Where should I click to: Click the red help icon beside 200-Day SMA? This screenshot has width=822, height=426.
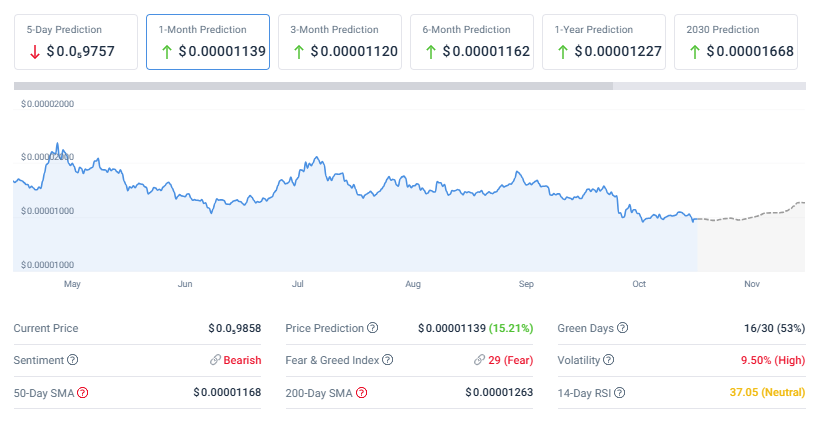pyautogui.click(x=361, y=392)
